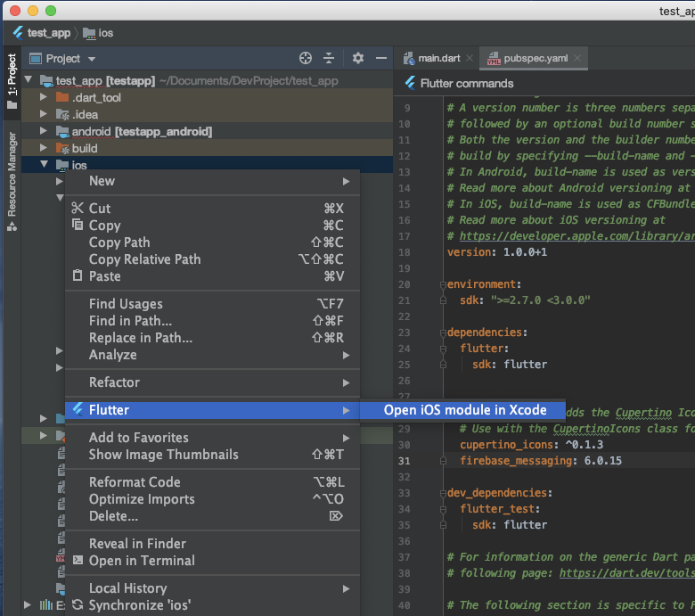
Task: Open the Analyze submenu
Action: (x=212, y=355)
